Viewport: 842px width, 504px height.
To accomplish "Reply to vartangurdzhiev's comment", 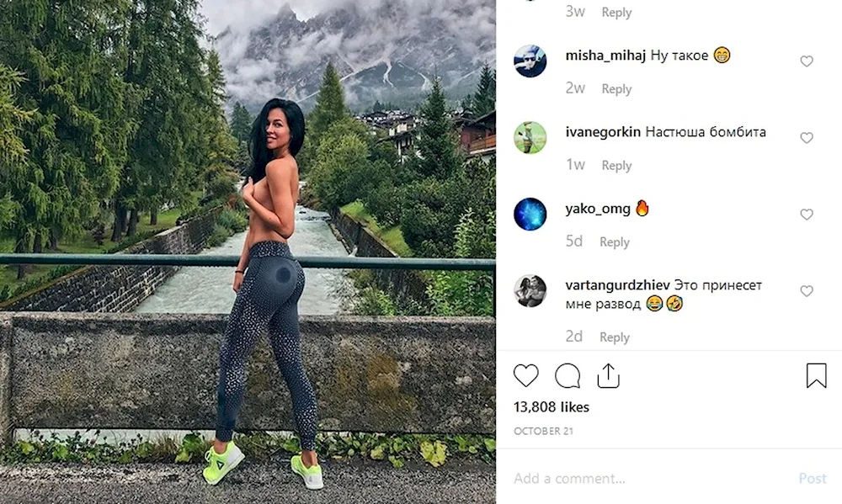I will click(615, 337).
